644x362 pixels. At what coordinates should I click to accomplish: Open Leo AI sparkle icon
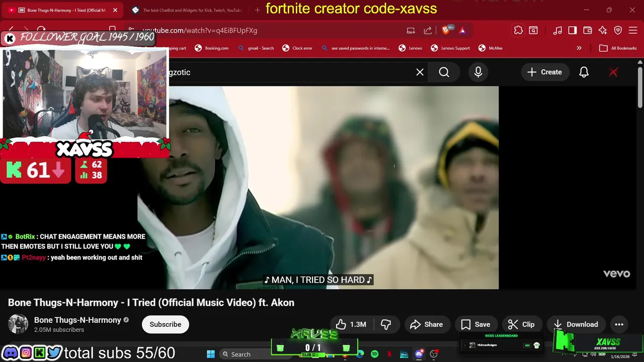[x=603, y=31]
